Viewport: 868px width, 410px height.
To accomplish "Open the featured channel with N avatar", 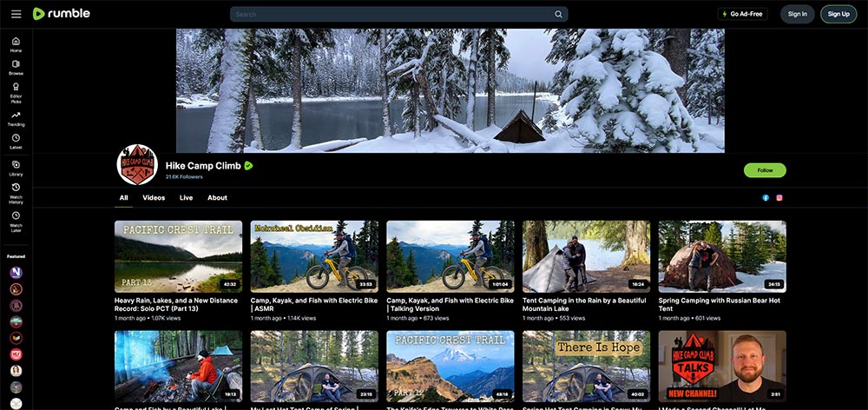I will click(16, 273).
